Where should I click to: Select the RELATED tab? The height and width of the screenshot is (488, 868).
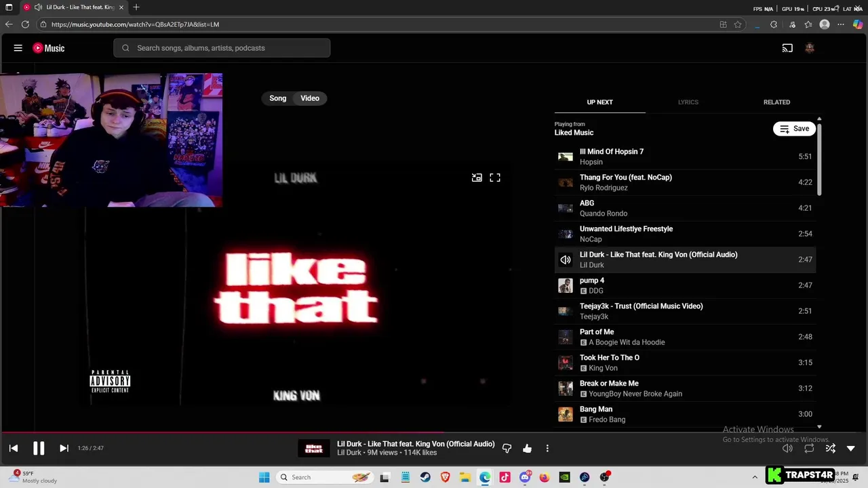tap(776, 102)
